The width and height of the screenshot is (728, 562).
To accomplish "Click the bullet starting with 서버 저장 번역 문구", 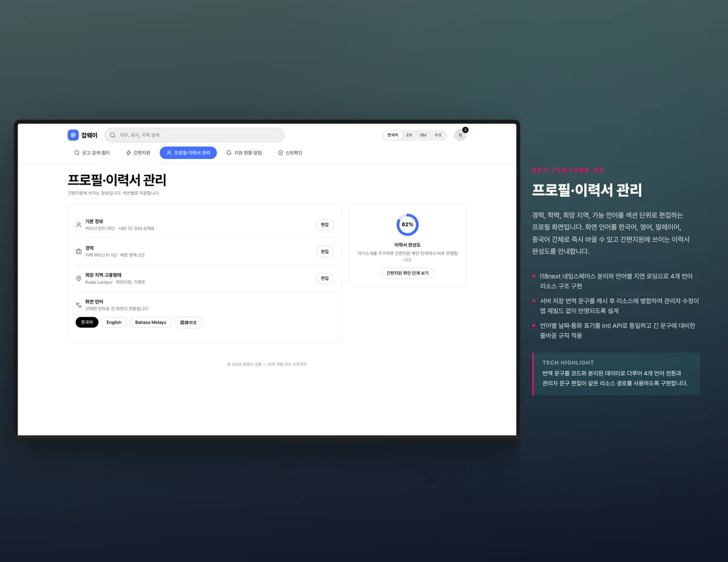I will (619, 305).
